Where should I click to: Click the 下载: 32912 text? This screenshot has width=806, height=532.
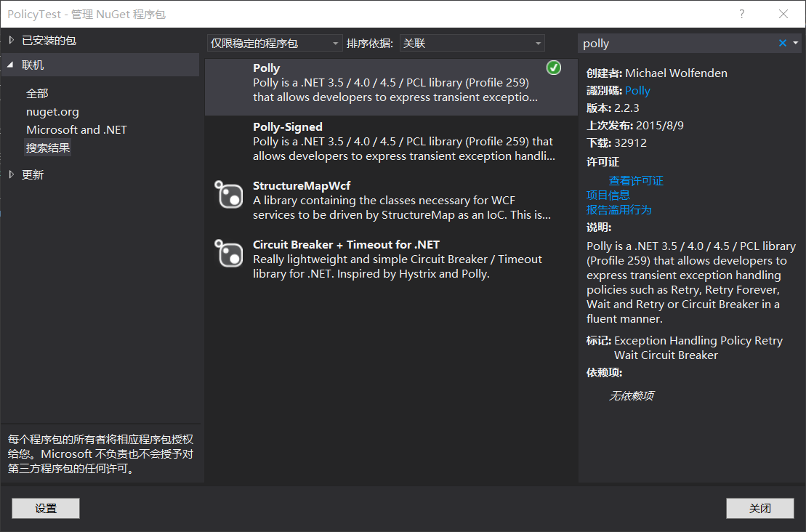pos(617,143)
